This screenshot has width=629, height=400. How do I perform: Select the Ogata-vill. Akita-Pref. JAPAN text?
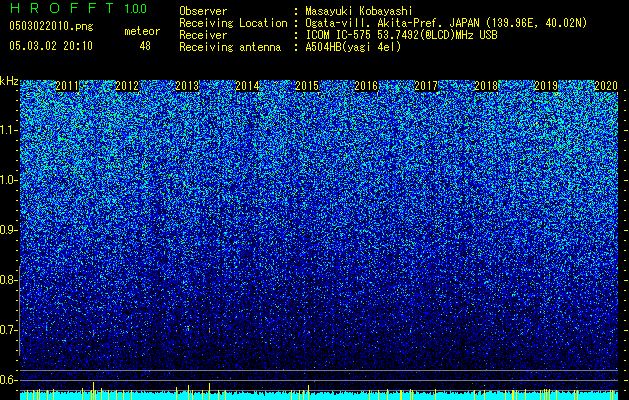[392, 23]
